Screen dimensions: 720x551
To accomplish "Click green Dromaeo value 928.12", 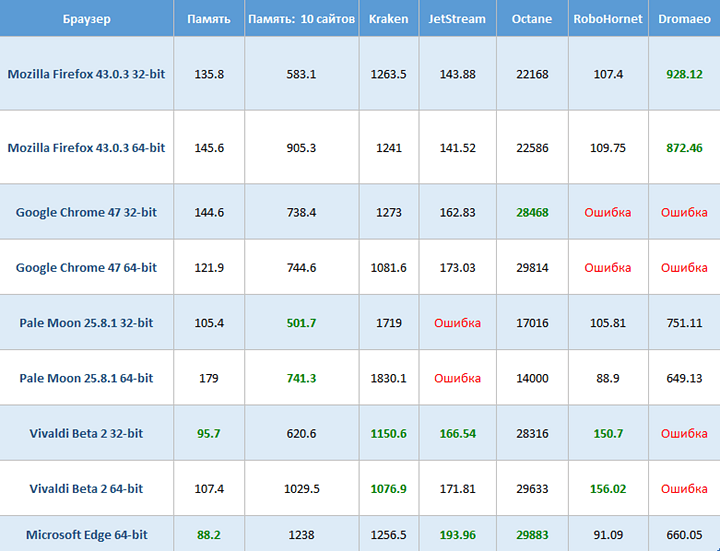I will [x=684, y=74].
